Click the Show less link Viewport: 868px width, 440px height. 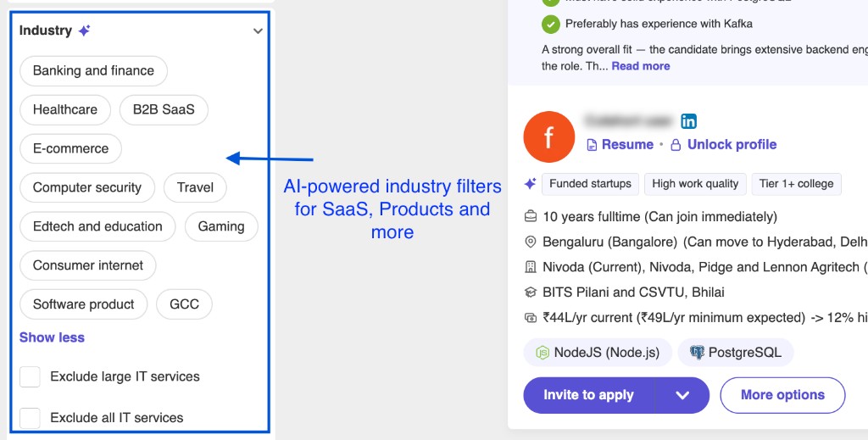pyautogui.click(x=52, y=337)
